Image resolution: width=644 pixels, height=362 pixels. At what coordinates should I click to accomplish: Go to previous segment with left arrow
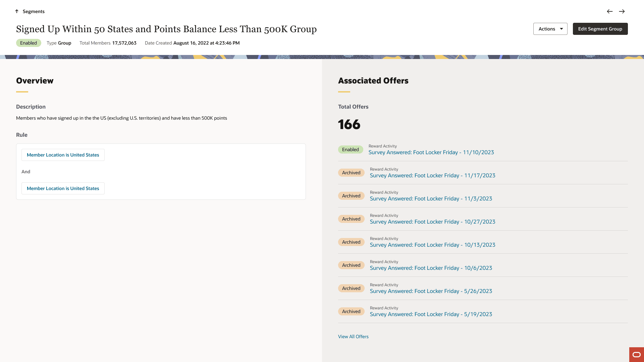610,11
